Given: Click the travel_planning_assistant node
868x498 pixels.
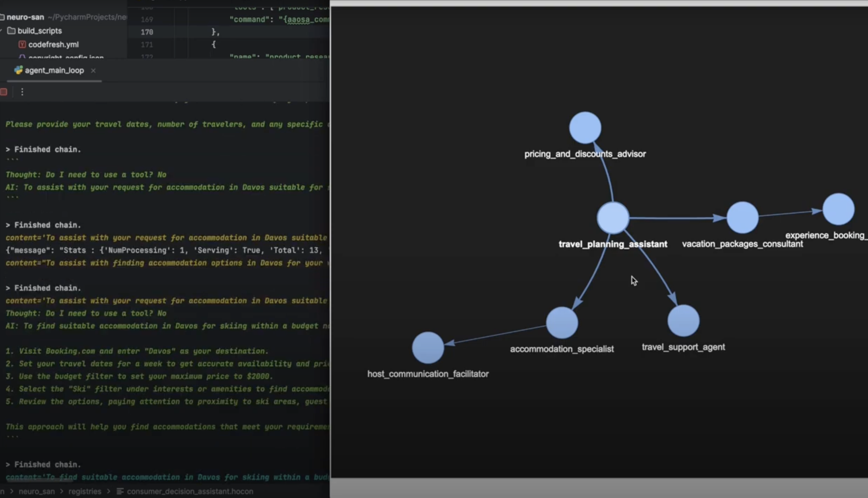Looking at the screenshot, I should click(613, 218).
